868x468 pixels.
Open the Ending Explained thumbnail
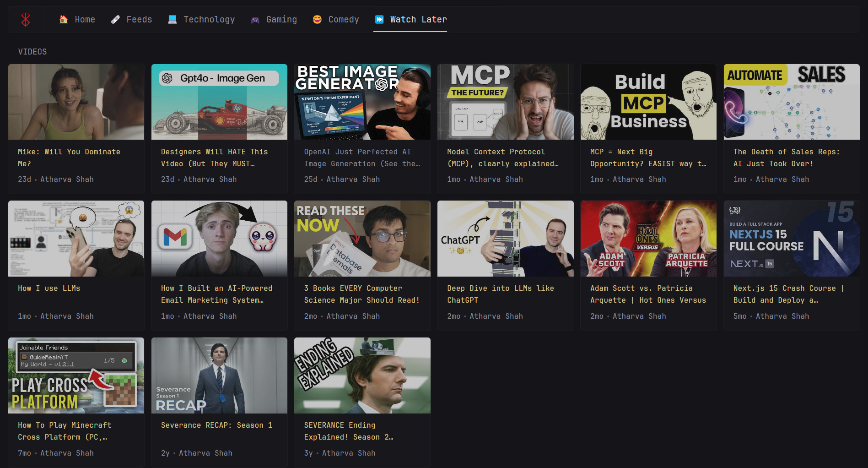[362, 375]
